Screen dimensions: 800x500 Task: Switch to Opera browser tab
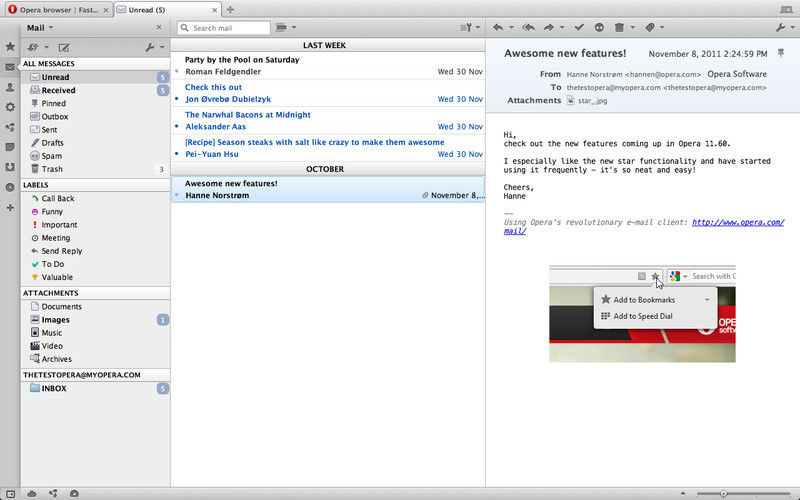point(58,10)
